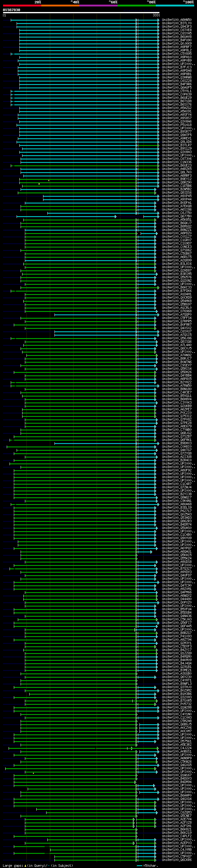Select the UniRef100_O44480 label
The image size is (197, 868).
(x=177, y=599)
